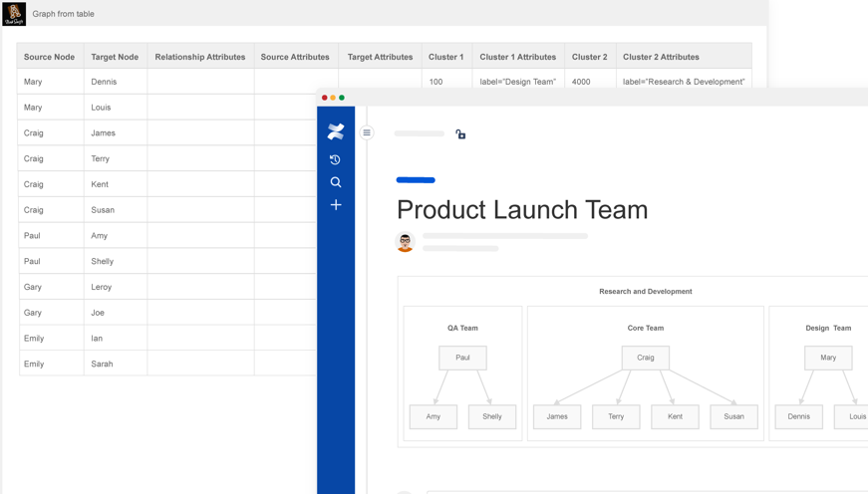Click the app logo beside Graph from table
868x494 pixels.
(x=14, y=14)
